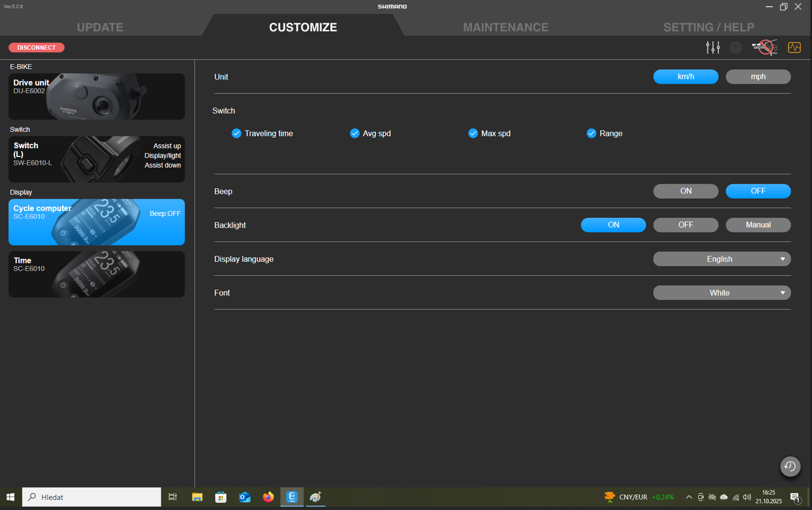Click the round history restore icon
The height and width of the screenshot is (510, 812).
pos(790,466)
